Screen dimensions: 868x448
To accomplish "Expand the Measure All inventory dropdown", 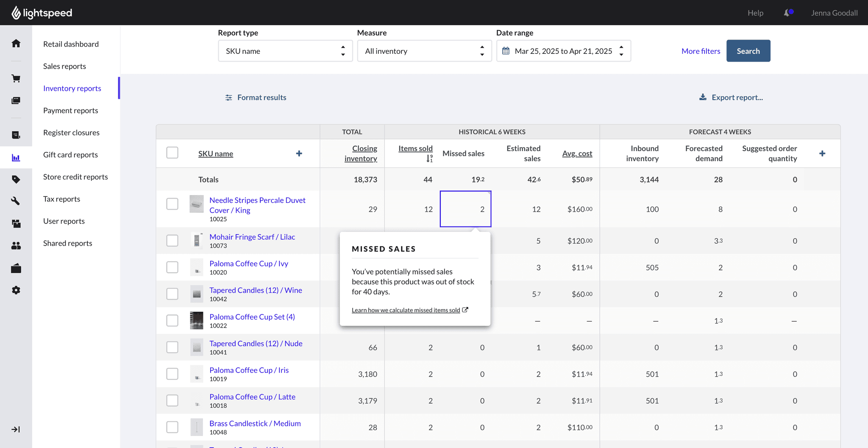I will tap(424, 51).
